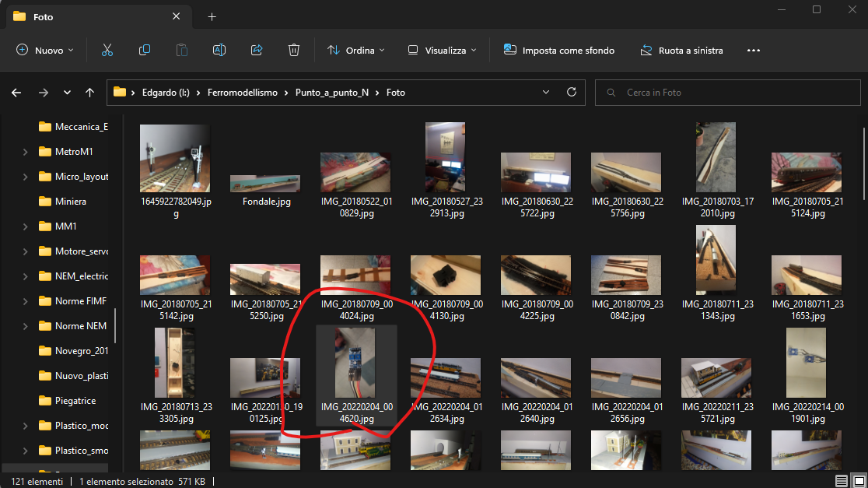Click Ferromodellismo in the address path

(x=242, y=93)
